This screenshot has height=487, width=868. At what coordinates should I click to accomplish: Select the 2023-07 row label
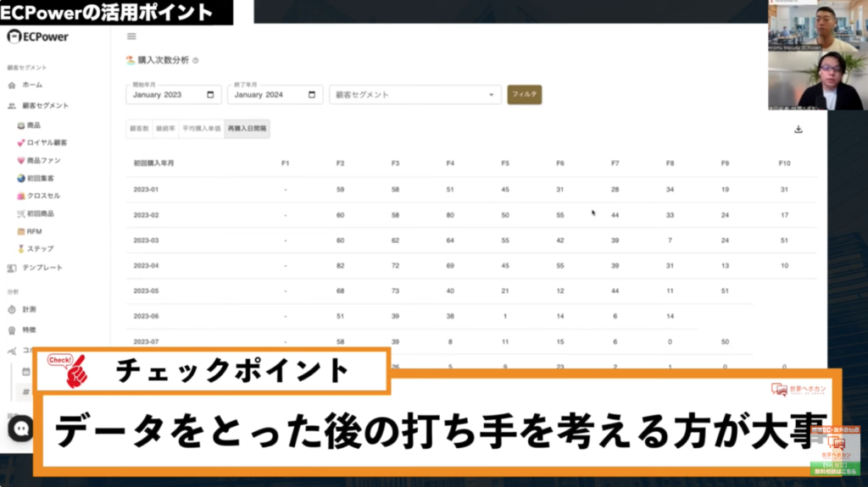146,341
